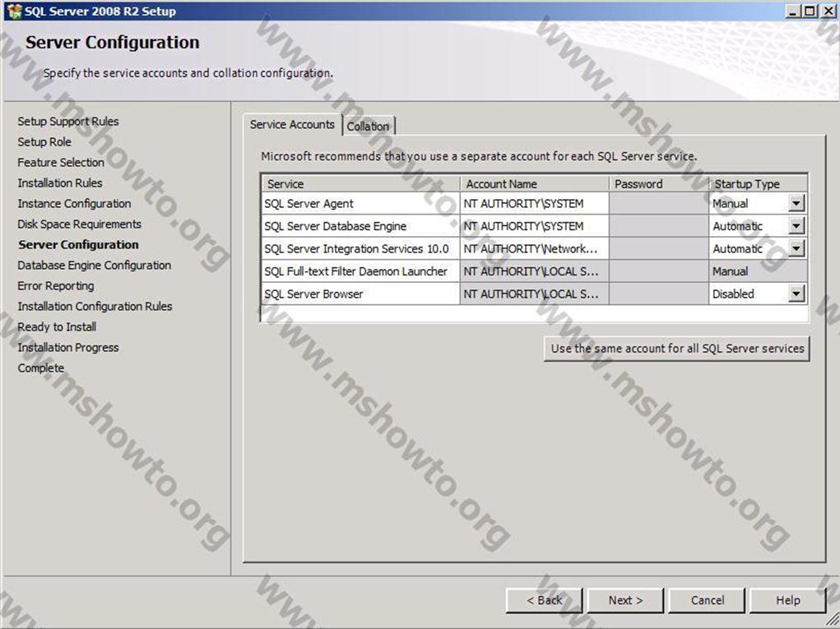Click Complete step in sidebar
840x629 pixels.
pyautogui.click(x=40, y=368)
